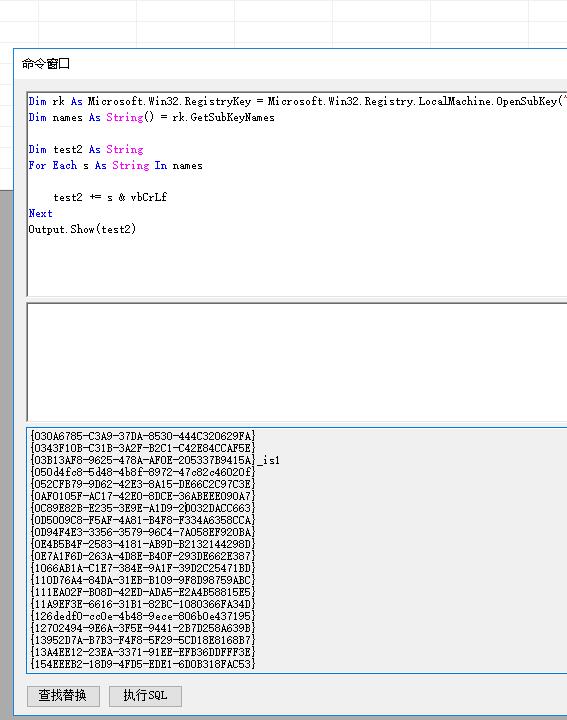This screenshot has width=567, height=720.
Task: Click the 命令窗口 window title
Action: pos(45,64)
